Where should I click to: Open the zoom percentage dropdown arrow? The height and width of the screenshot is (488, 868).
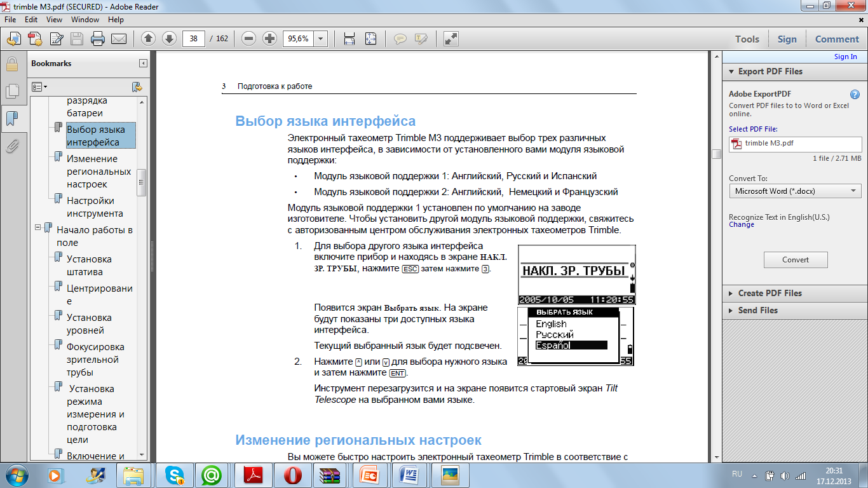click(x=320, y=39)
